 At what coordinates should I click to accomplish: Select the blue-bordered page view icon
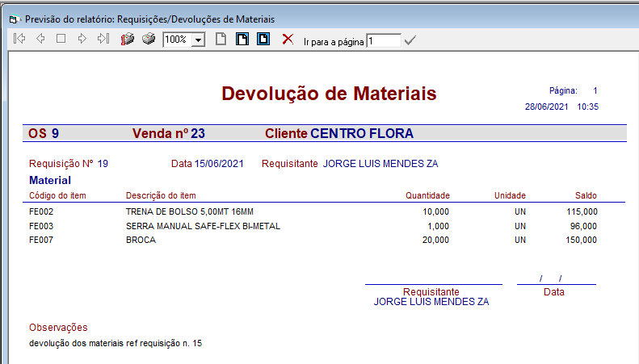click(263, 39)
